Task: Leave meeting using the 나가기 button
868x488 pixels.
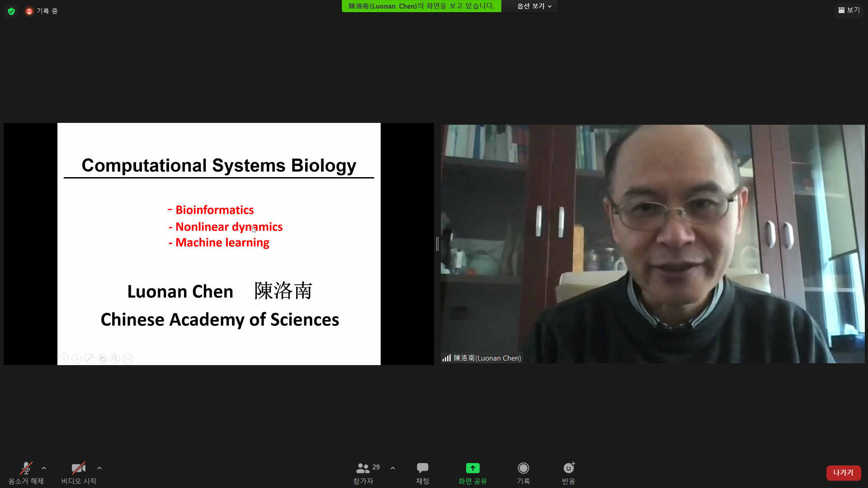Action: (843, 473)
